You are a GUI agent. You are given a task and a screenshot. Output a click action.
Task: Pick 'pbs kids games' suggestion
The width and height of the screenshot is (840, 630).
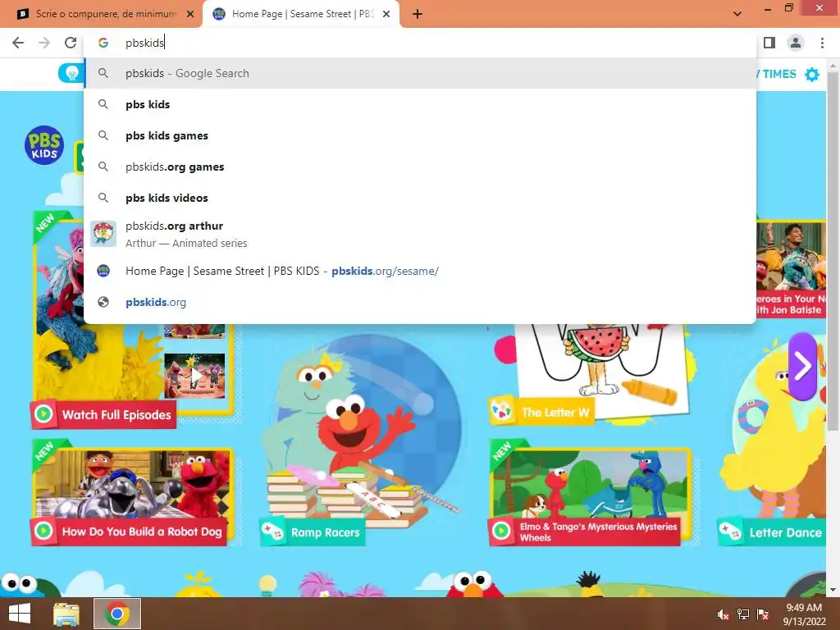pyautogui.click(x=420, y=135)
